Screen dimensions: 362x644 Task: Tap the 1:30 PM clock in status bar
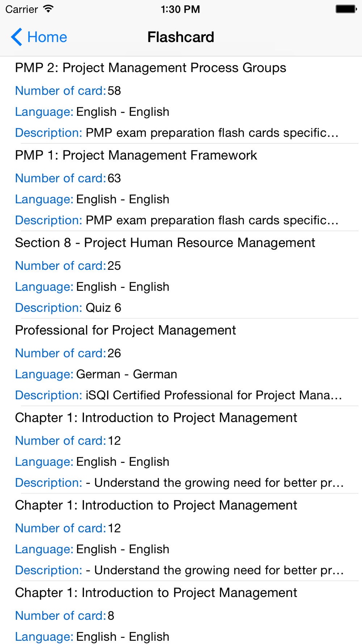coord(180,9)
